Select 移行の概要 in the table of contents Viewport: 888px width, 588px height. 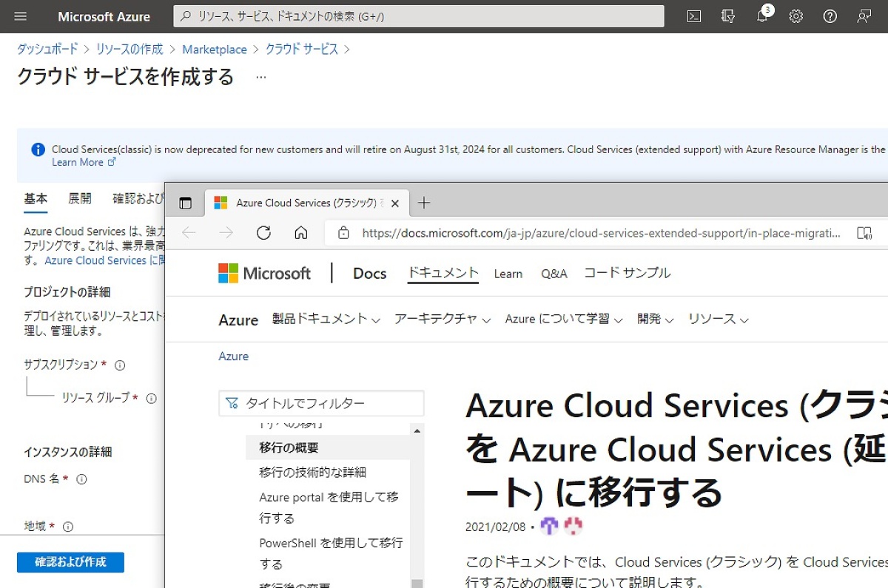[328, 447]
